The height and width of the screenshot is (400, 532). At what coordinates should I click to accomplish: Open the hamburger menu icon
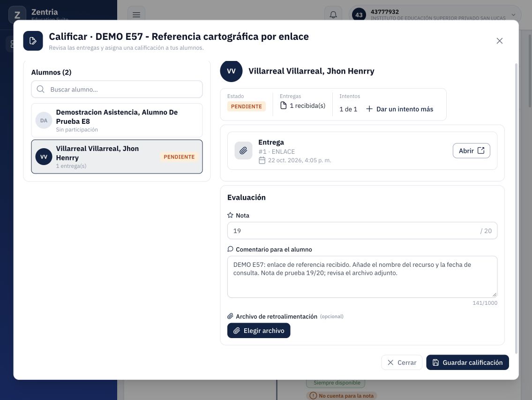point(136,15)
